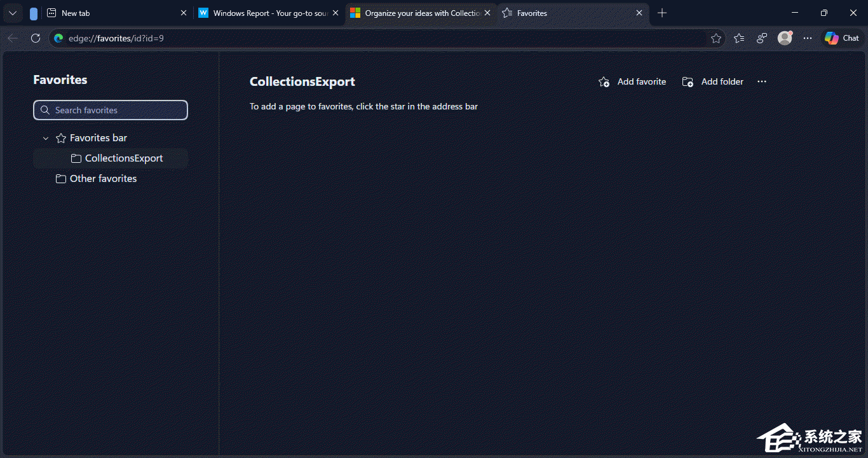Image resolution: width=868 pixels, height=458 pixels.
Task: Open a new tab with plus button
Action: [x=662, y=13]
